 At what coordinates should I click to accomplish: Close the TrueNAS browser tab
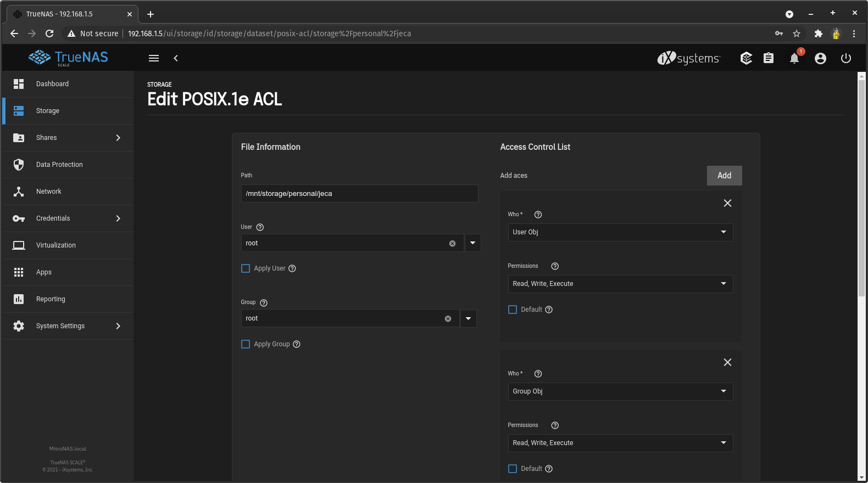(130, 14)
